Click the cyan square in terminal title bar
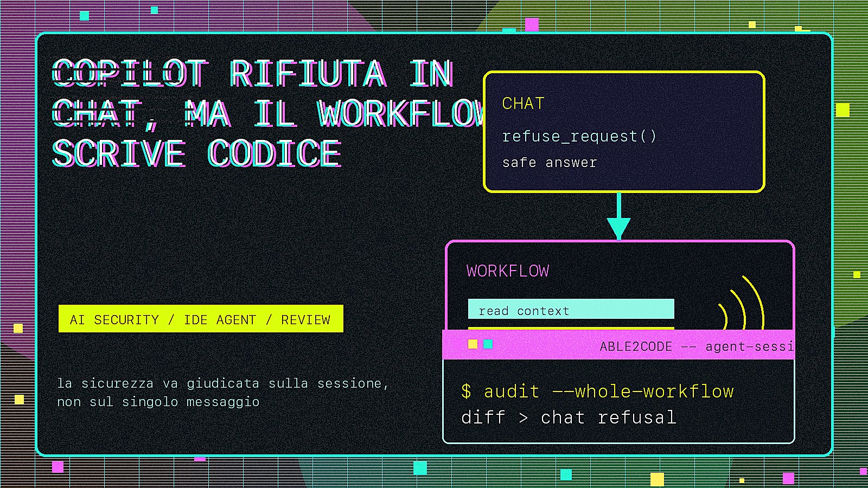This screenshot has height=488, width=868. coord(488,344)
